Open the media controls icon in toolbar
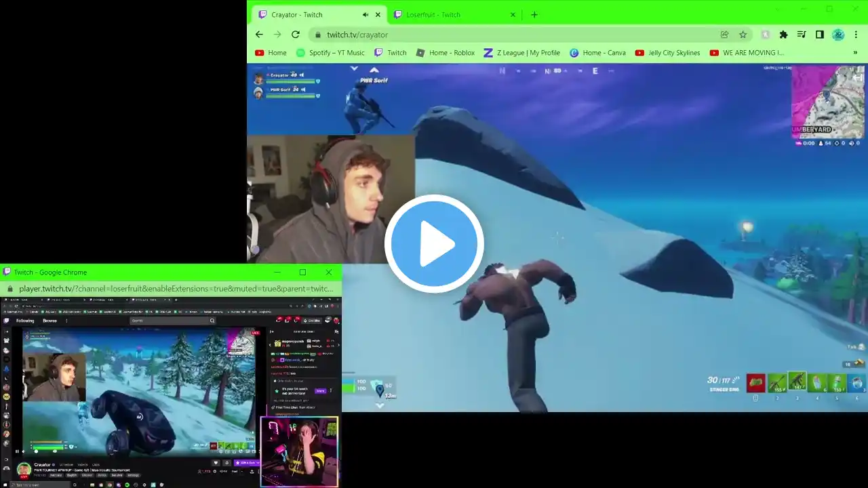Screen dimensions: 868x488 tap(802, 35)
